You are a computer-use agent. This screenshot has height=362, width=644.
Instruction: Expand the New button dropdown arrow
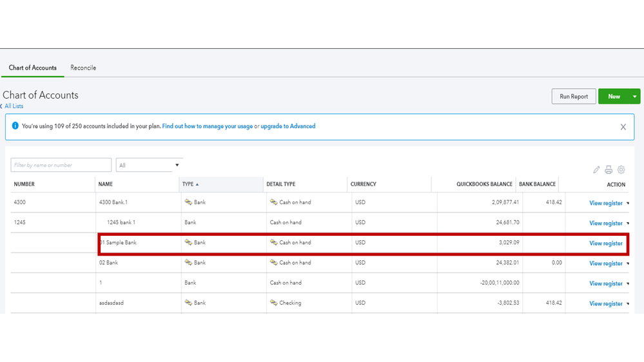pos(635,97)
